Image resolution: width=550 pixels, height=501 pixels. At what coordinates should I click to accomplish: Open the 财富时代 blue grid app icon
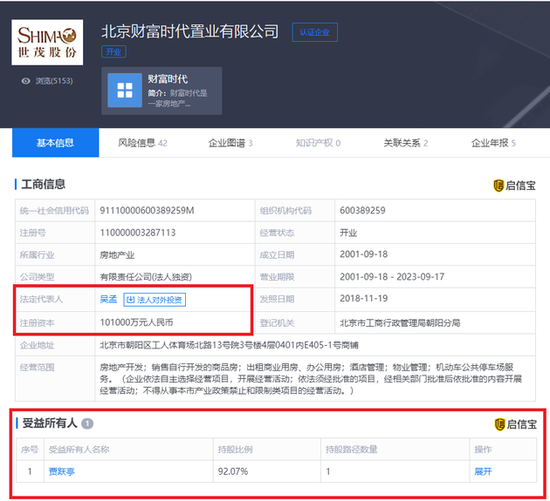pyautogui.click(x=125, y=90)
